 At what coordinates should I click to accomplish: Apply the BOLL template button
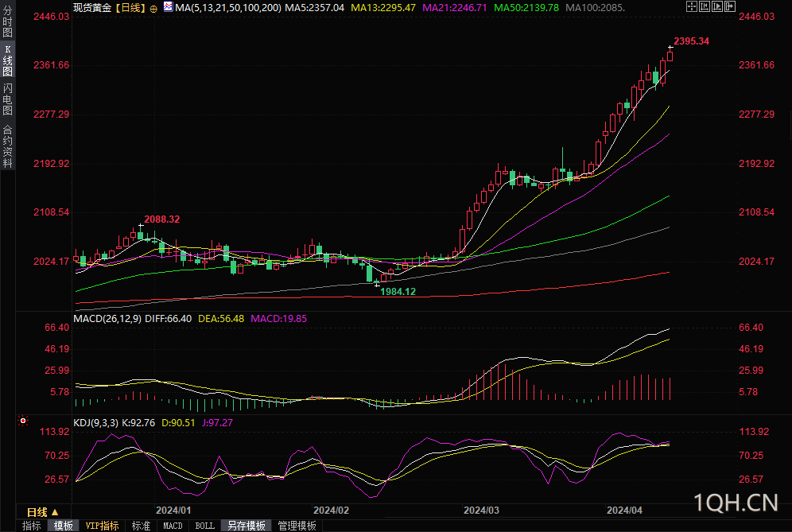pos(204,526)
